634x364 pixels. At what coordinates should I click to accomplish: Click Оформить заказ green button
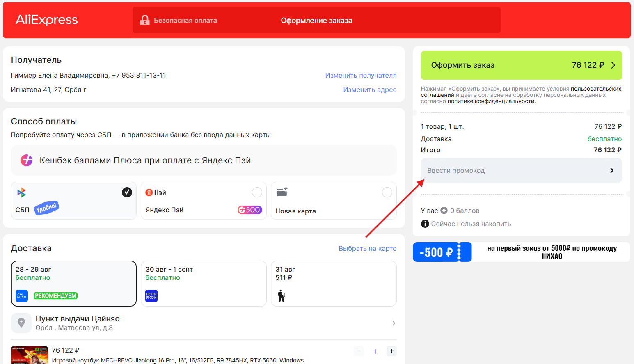(521, 65)
